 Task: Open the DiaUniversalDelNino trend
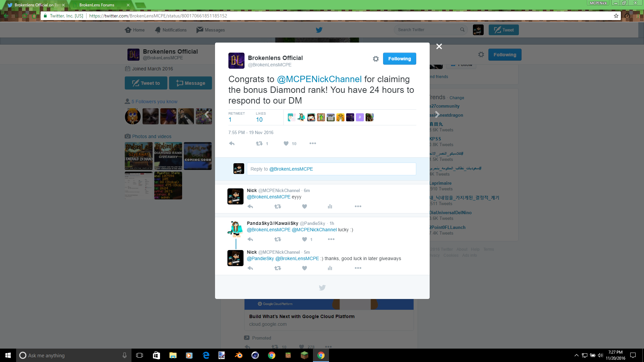[x=450, y=213]
